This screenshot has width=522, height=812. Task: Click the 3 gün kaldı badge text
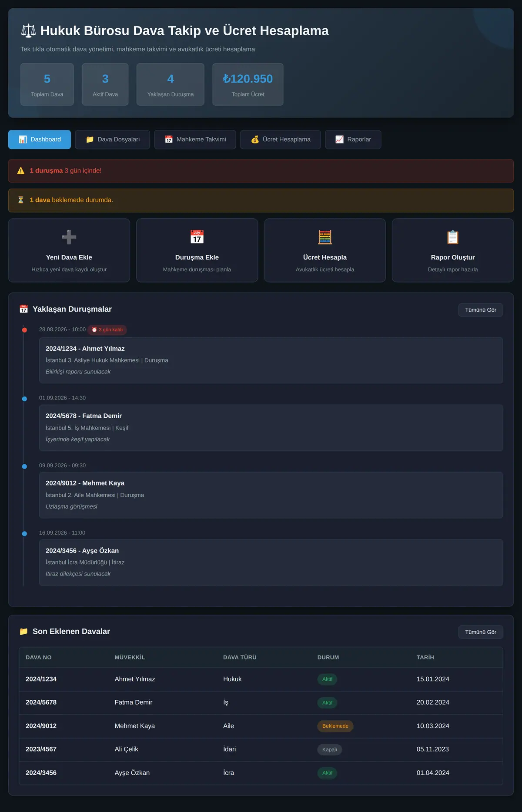[110, 330]
